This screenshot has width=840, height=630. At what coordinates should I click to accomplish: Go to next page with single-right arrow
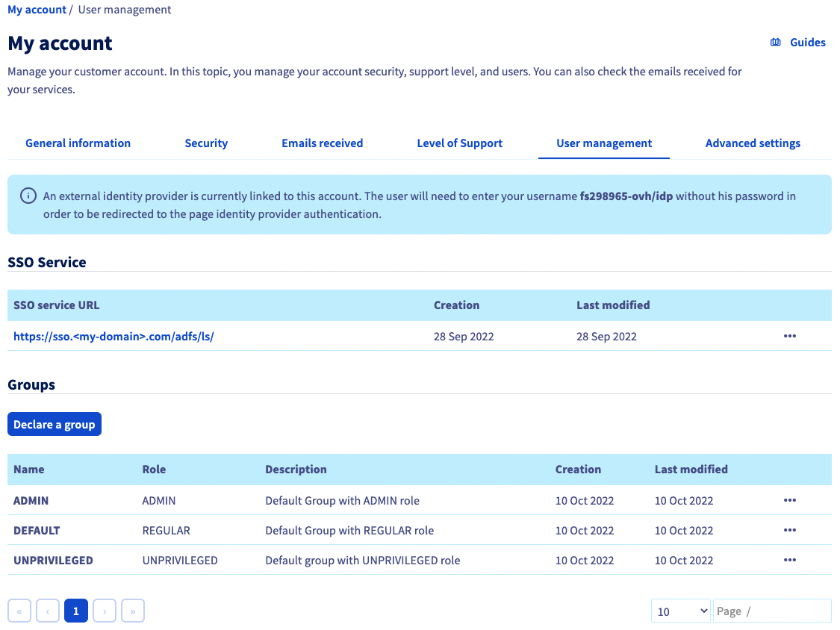pos(105,611)
